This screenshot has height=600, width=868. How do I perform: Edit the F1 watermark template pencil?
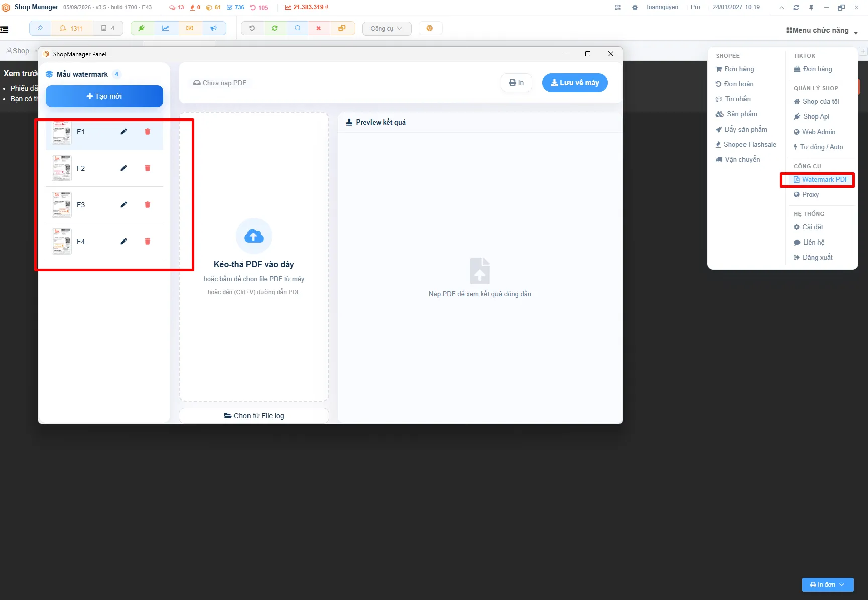pos(124,132)
